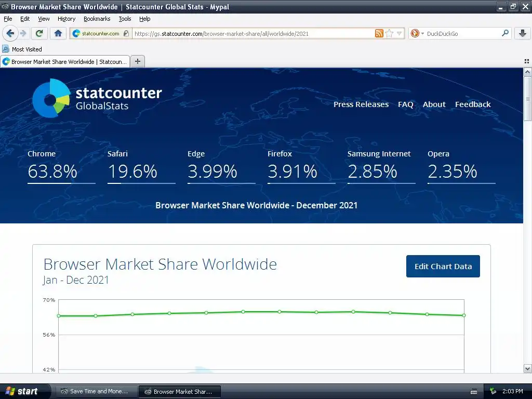This screenshot has width=532, height=399.
Task: Click the Forward navigation arrow
Action: tap(23, 33)
